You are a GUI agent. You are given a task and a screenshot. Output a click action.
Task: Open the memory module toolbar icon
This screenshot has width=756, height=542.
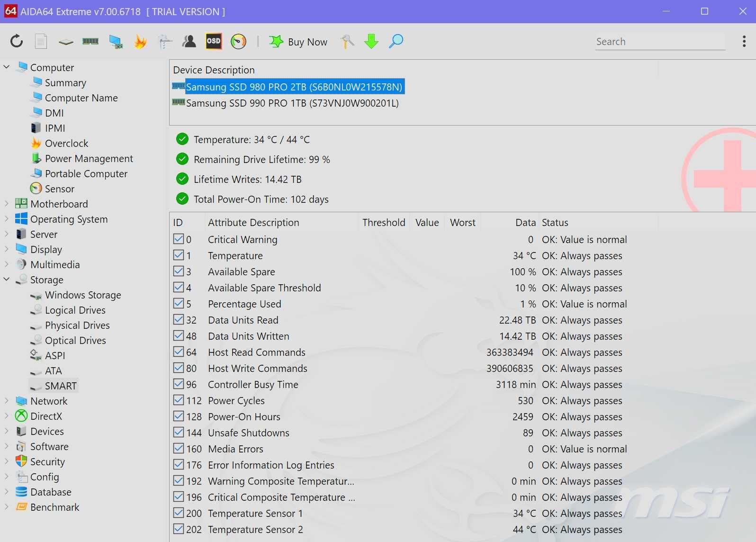[x=90, y=42]
